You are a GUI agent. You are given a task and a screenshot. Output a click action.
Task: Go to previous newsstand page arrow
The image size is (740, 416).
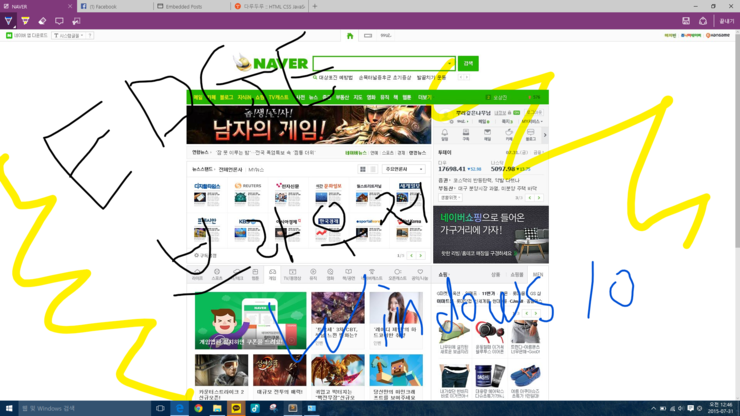pos(412,255)
